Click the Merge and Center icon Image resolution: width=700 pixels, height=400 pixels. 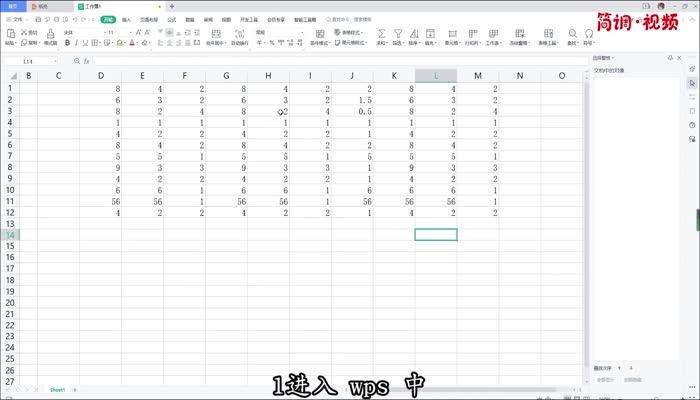[216, 33]
